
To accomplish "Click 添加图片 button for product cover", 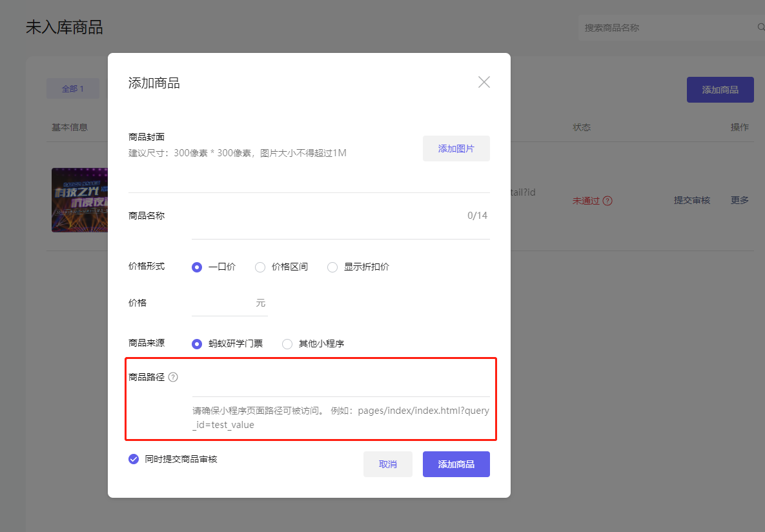I will (x=456, y=148).
